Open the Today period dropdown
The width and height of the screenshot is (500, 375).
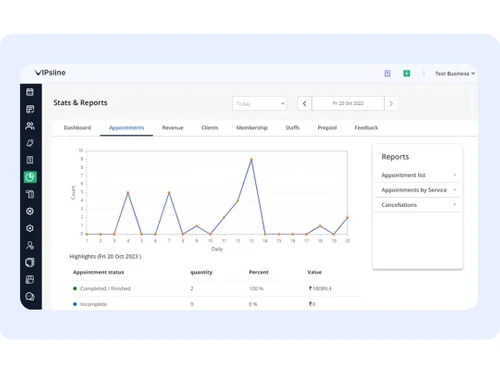(x=259, y=103)
